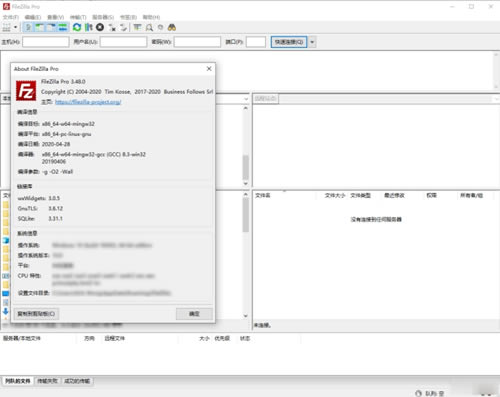The image size is (500, 397).
Task: Refresh the file and folder lists
Action: click(77, 27)
